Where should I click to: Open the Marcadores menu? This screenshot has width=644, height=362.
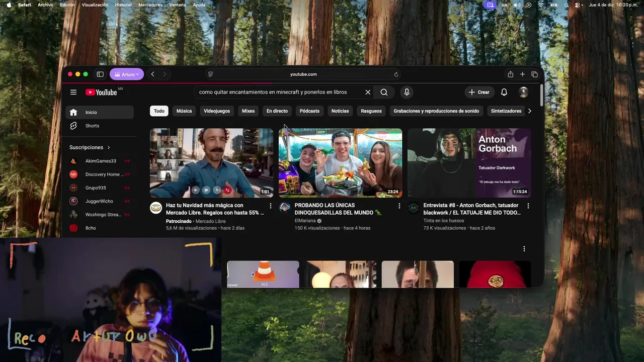(150, 5)
